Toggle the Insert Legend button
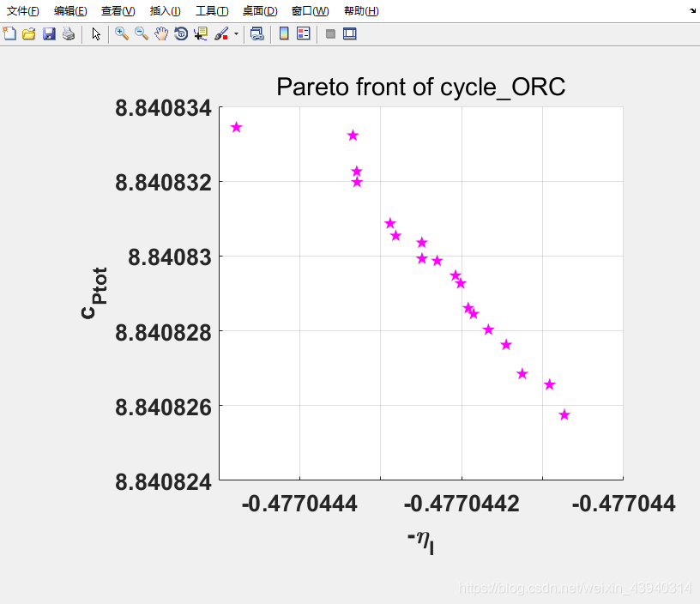700x604 pixels. pos(304,34)
